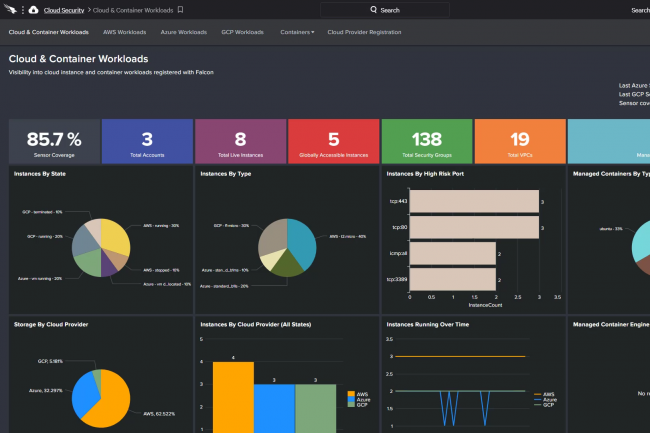Open the 5 Globally Accessible Instances tile

(334, 141)
